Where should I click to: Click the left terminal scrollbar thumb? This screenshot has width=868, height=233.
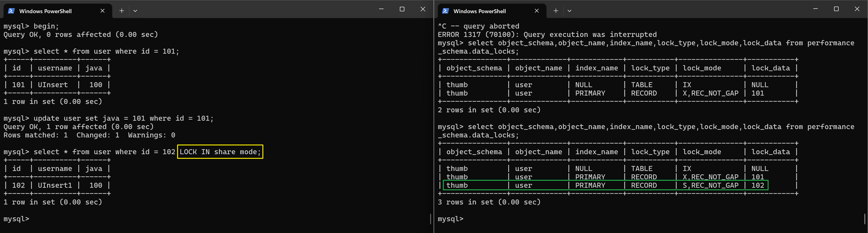431,219
